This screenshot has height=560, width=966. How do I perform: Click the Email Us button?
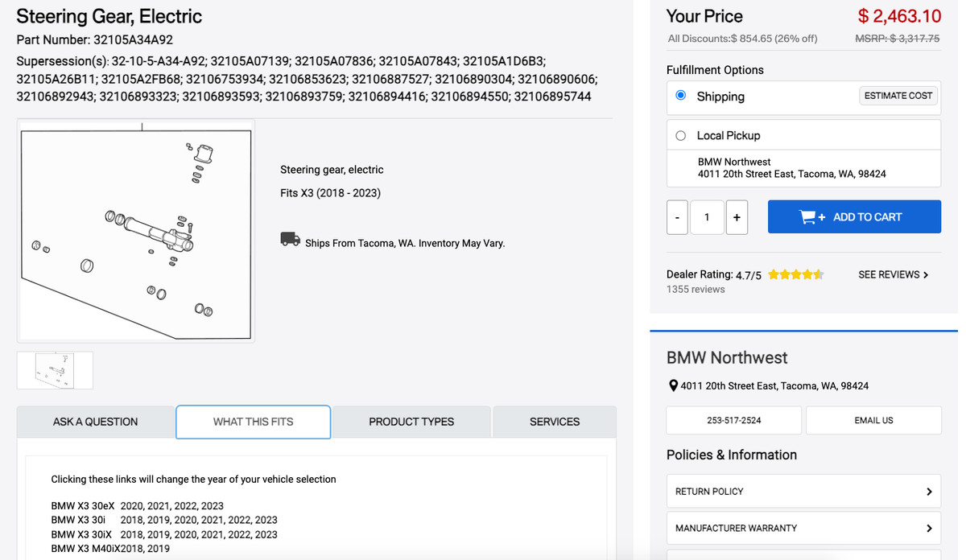click(873, 420)
